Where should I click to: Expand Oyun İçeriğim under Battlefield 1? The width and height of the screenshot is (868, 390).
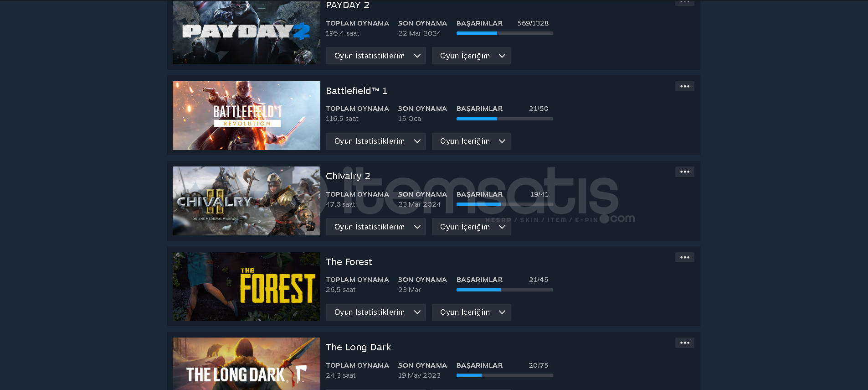(x=471, y=141)
